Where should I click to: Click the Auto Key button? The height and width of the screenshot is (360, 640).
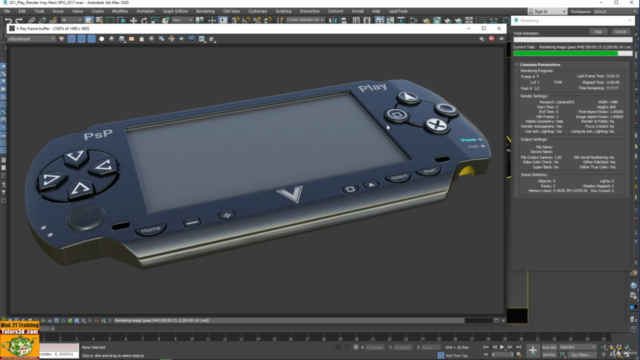pos(549,347)
